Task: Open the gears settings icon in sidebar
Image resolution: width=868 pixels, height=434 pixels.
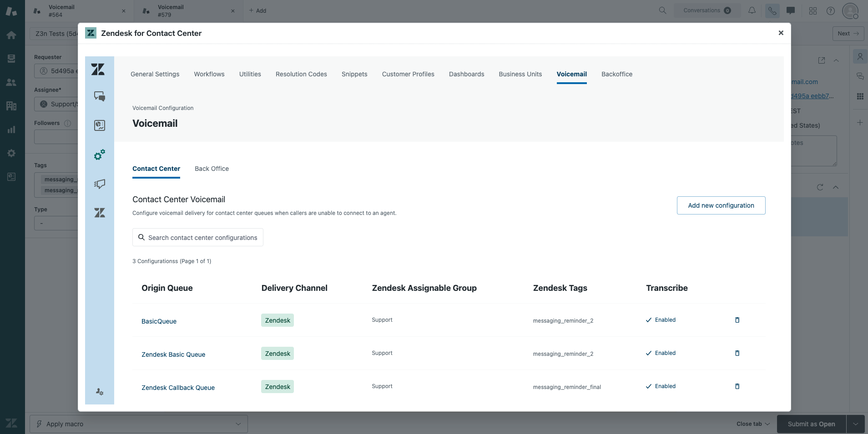Action: pyautogui.click(x=100, y=155)
